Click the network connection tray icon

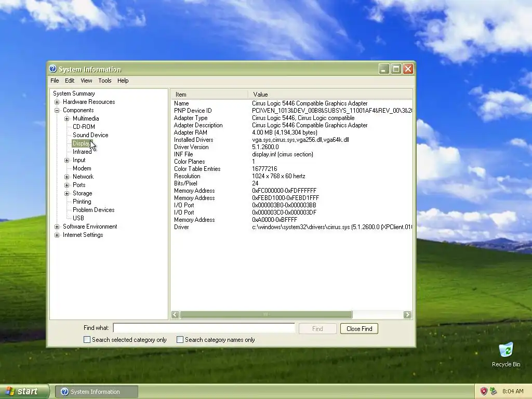494,391
